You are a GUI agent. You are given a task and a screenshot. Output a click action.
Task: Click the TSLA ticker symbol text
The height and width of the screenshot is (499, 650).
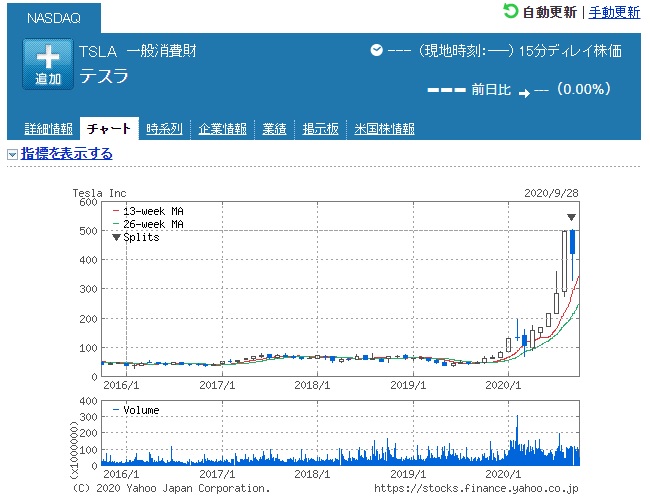(98, 52)
